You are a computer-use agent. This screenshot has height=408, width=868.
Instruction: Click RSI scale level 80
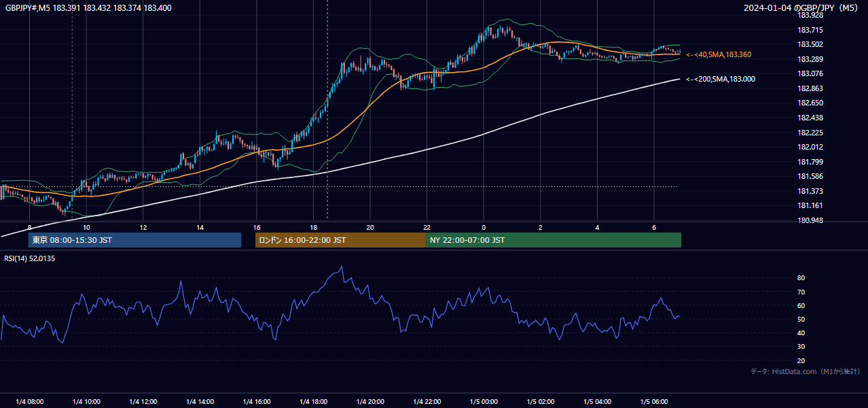[x=801, y=278]
